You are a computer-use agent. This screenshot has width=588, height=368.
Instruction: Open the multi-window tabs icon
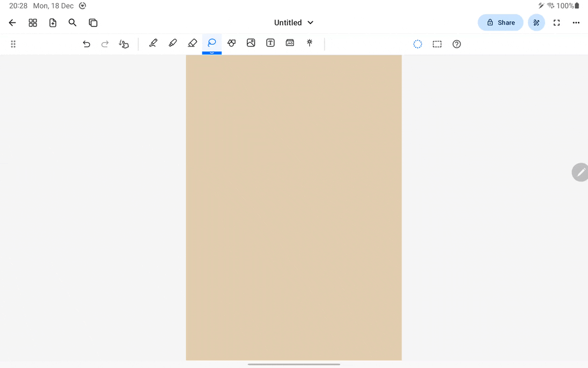[x=93, y=22]
